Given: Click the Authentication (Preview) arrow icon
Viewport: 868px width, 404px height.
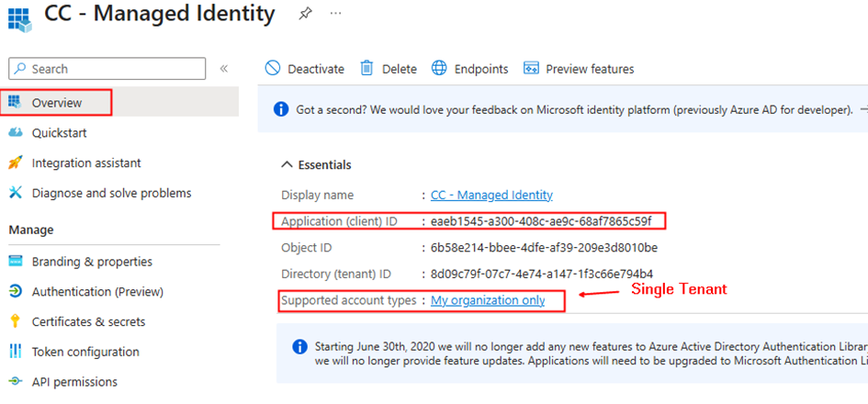Looking at the screenshot, I should pyautogui.click(x=16, y=291).
